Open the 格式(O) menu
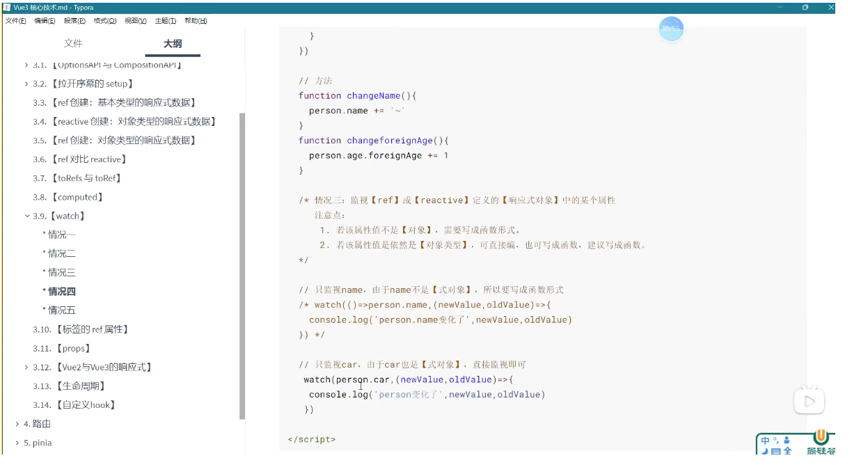868x465 pixels. click(105, 21)
